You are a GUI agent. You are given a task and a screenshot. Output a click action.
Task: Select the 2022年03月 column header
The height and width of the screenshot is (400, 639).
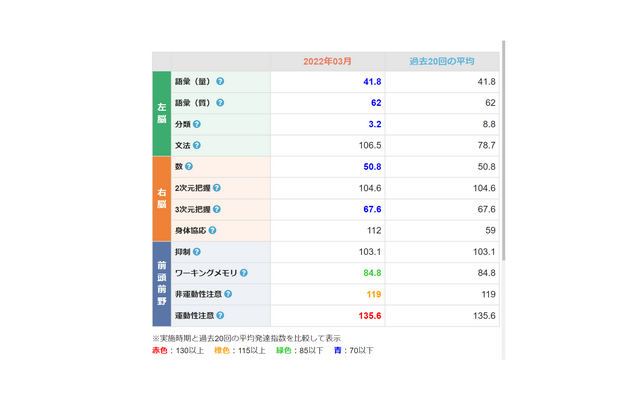[x=327, y=62]
